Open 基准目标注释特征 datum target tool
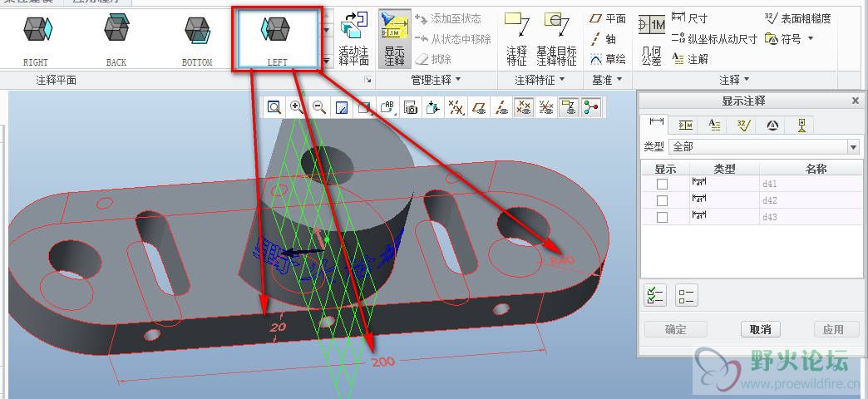Image resolution: width=868 pixels, height=399 pixels. click(x=556, y=39)
